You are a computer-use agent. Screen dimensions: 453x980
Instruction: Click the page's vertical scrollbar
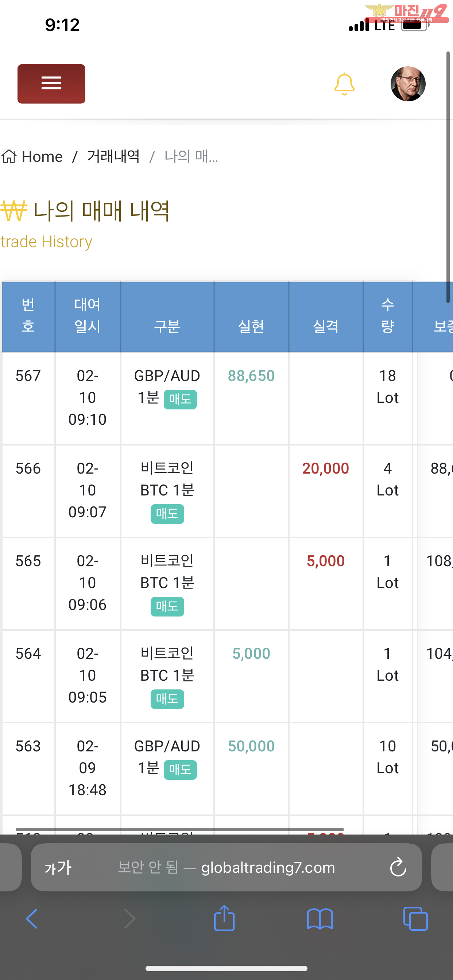coord(448,177)
